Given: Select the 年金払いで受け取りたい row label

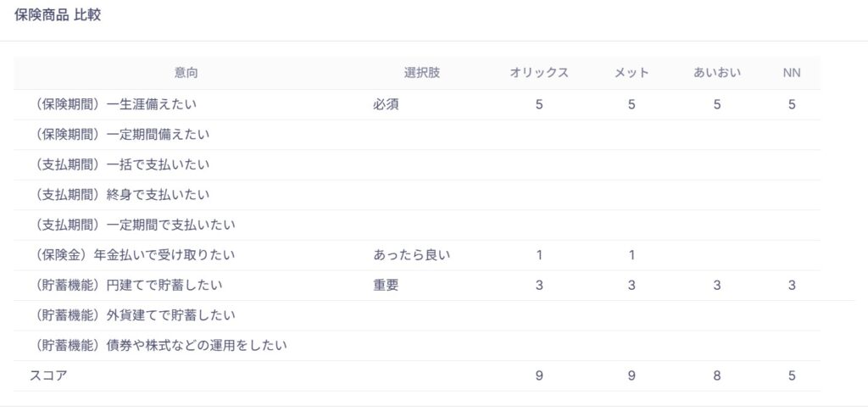Looking at the screenshot, I should 132,254.
